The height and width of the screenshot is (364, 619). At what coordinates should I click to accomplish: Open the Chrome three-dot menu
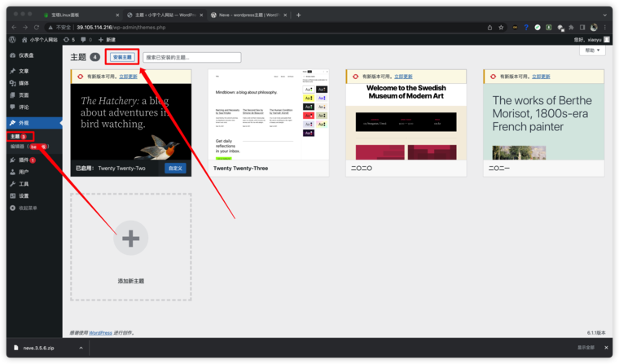(605, 27)
